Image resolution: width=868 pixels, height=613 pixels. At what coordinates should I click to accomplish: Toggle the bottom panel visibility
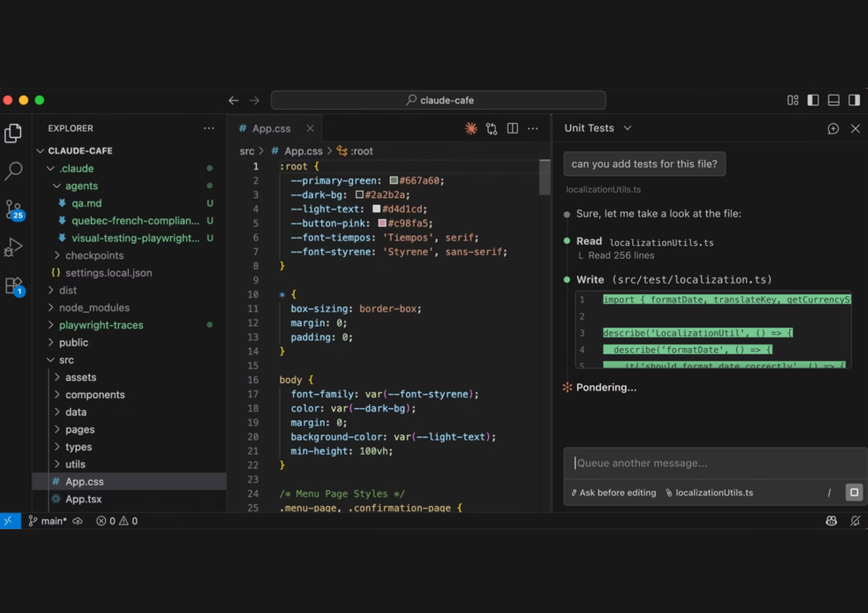point(833,100)
